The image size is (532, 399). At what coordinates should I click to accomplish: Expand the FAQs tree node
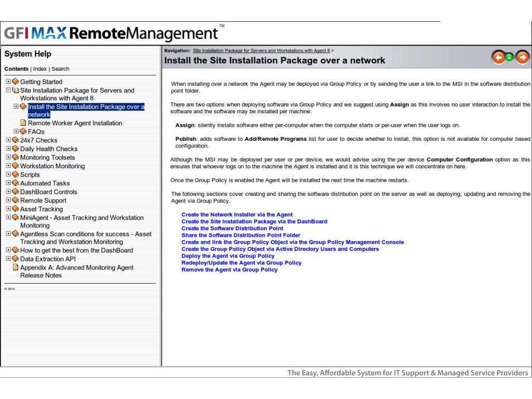pyautogui.click(x=16, y=131)
